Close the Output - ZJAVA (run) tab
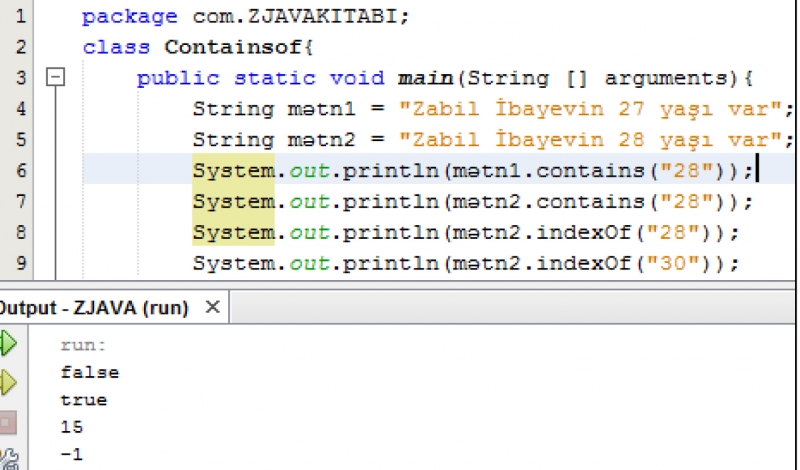 (212, 308)
